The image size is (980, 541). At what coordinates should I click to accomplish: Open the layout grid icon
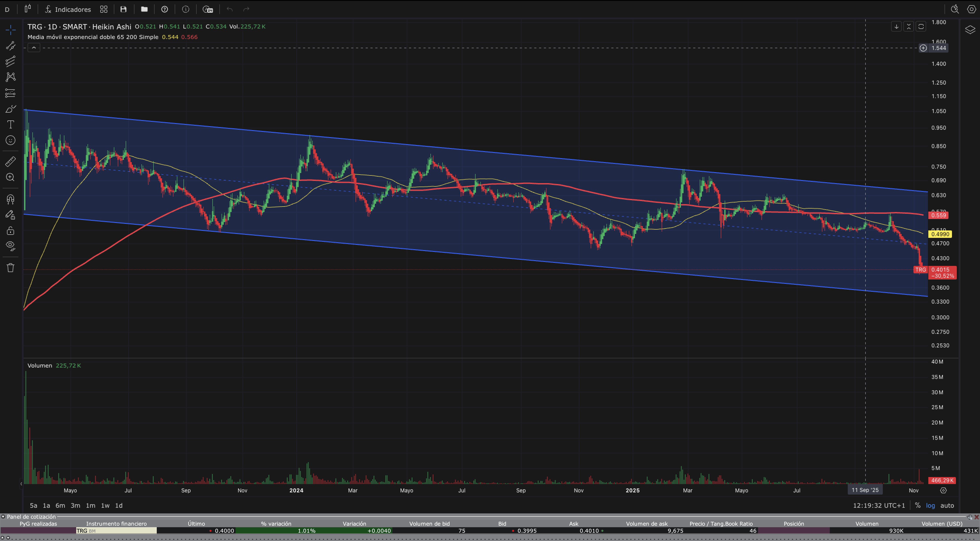pos(104,9)
